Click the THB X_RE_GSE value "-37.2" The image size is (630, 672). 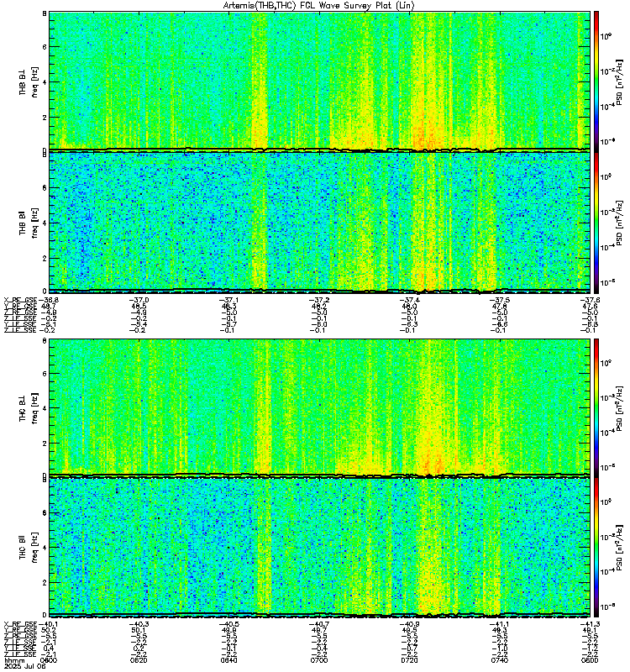(319, 300)
